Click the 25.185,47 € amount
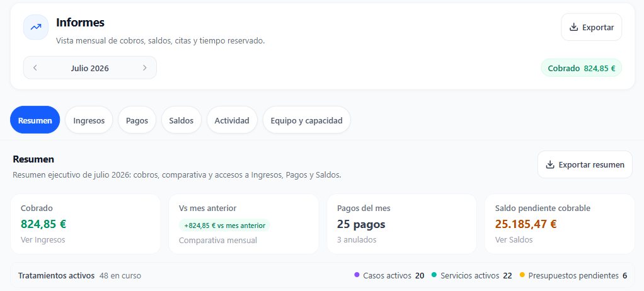Screen dimensions: 644x291 click(x=526, y=224)
